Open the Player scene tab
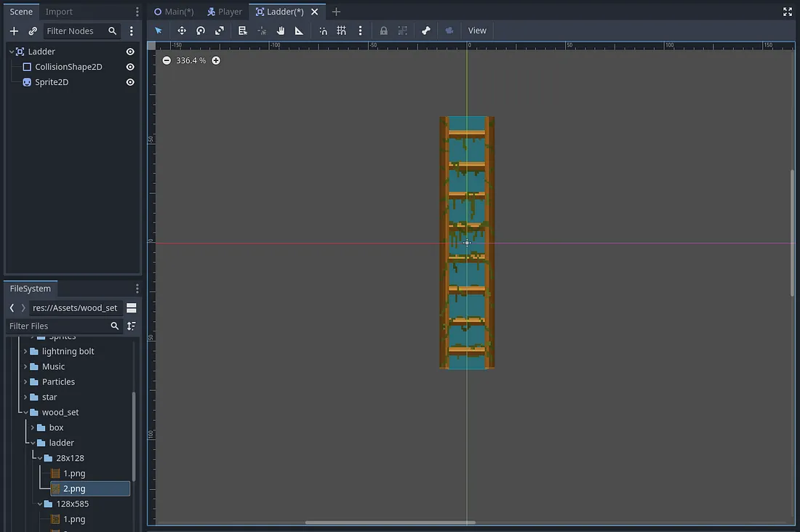 225,11
